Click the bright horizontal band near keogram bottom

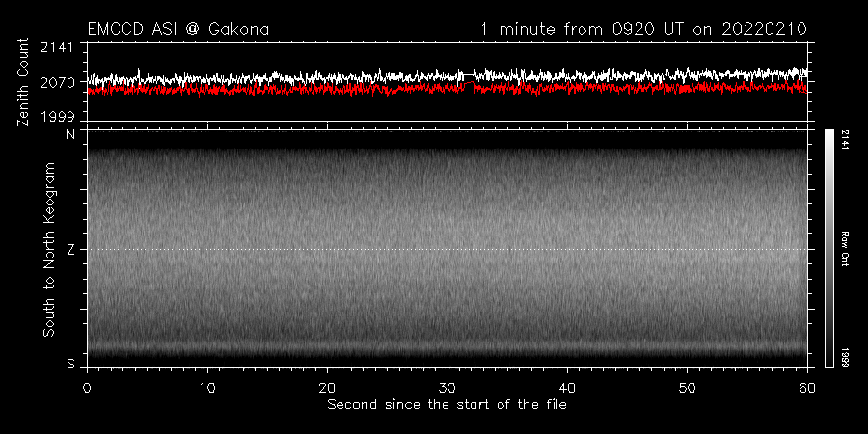[x=448, y=347]
